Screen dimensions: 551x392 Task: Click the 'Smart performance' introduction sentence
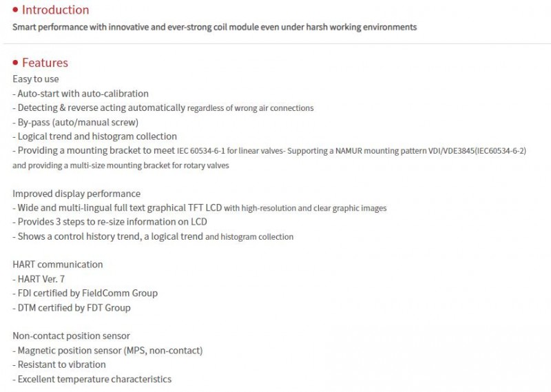point(215,27)
